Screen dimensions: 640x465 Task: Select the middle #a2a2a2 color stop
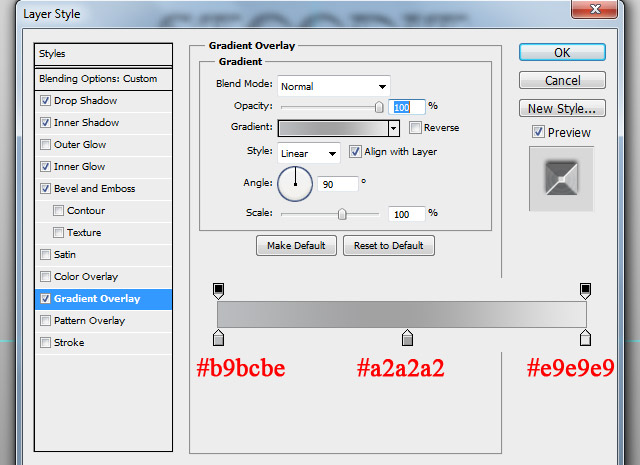tap(407, 338)
